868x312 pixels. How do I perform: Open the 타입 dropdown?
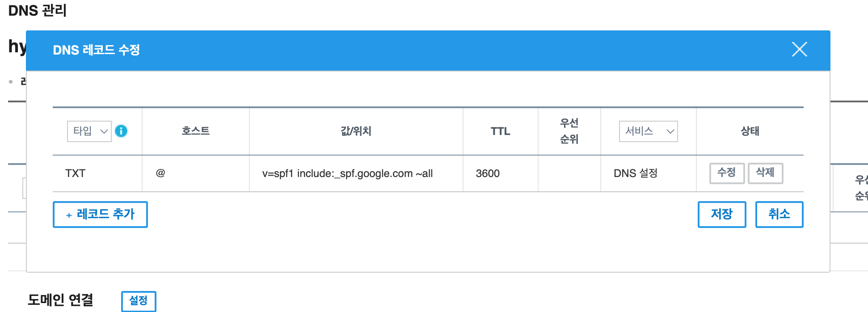[x=89, y=131]
